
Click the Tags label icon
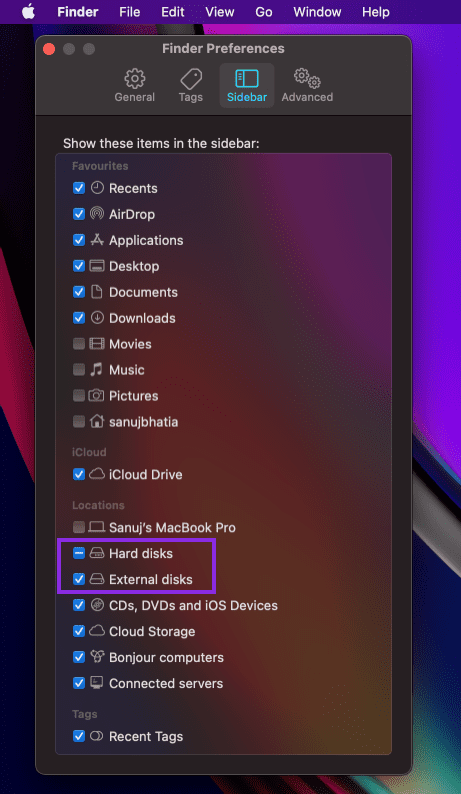click(x=191, y=79)
